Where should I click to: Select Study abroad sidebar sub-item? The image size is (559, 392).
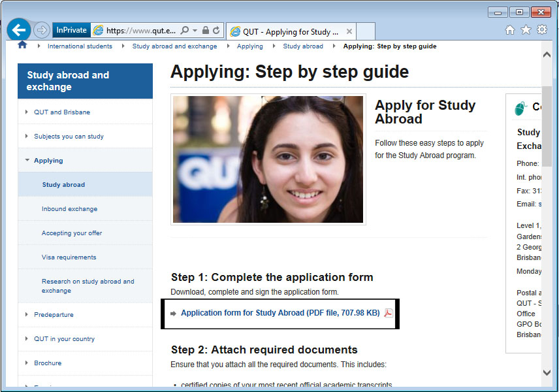pos(63,185)
